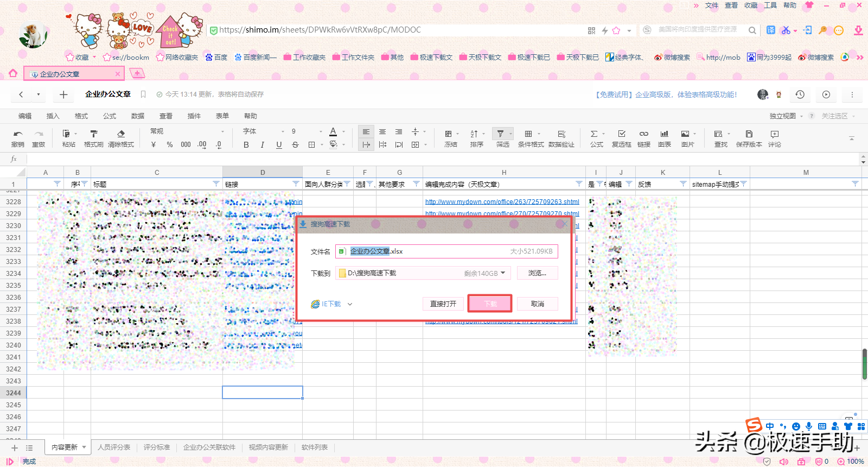Image resolution: width=868 pixels, height=467 pixels.
Task: Select row header 3244
Action: point(14,393)
